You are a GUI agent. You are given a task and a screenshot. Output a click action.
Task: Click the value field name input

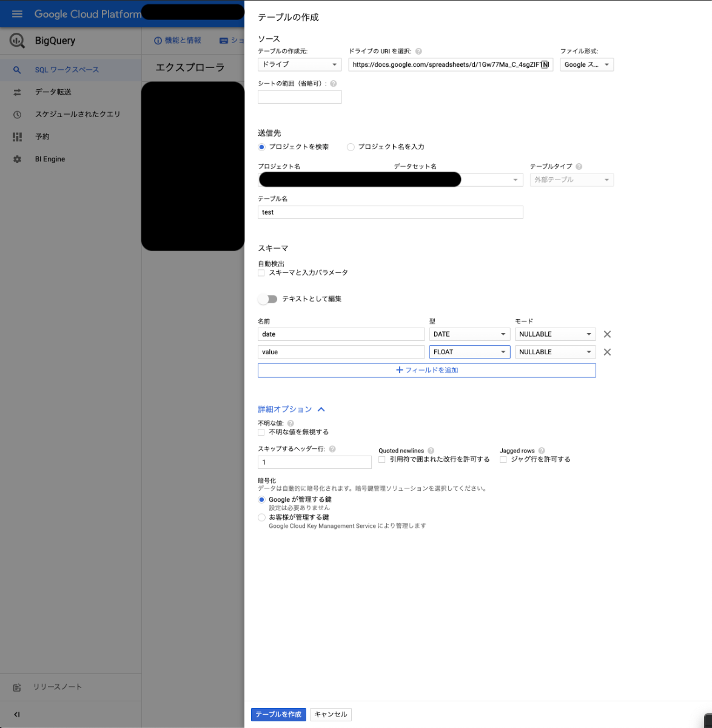click(x=341, y=352)
